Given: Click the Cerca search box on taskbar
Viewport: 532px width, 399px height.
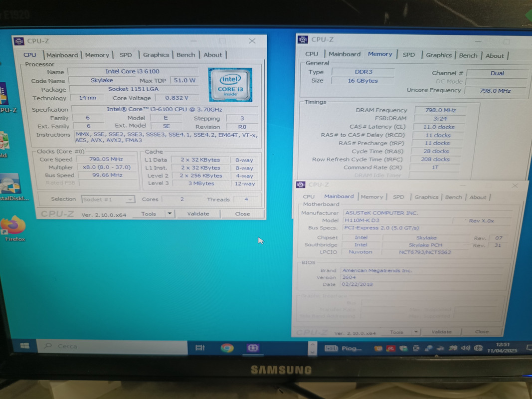Looking at the screenshot, I should coord(112,346).
